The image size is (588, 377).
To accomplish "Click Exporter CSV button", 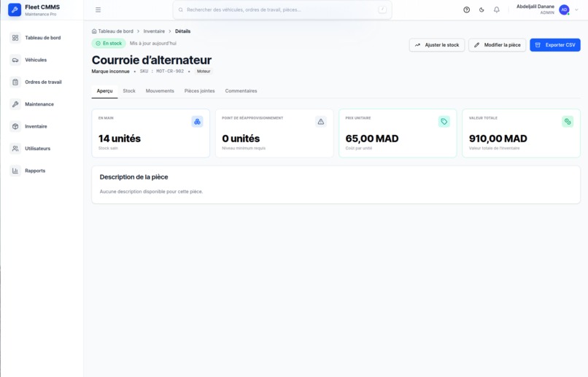I will click(x=555, y=45).
